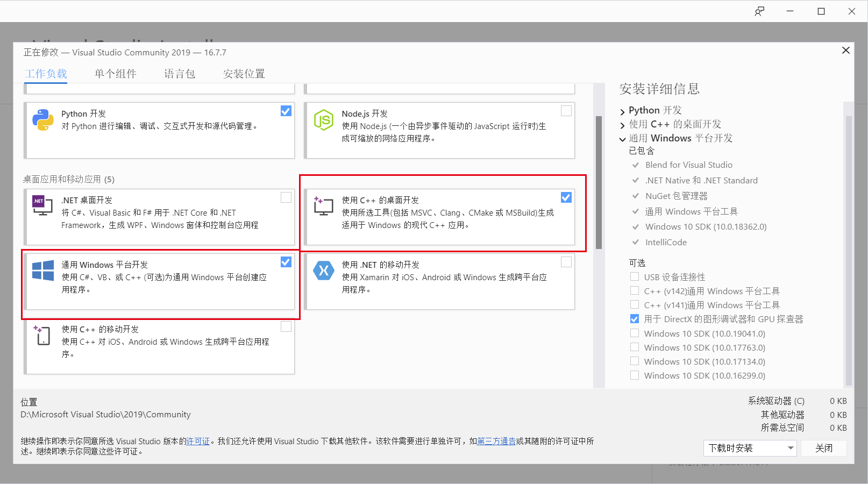Image resolution: width=868 pixels, height=484 pixels.
Task: Click Windows 10 SDK (10.0.18362.0) component
Action: click(706, 226)
